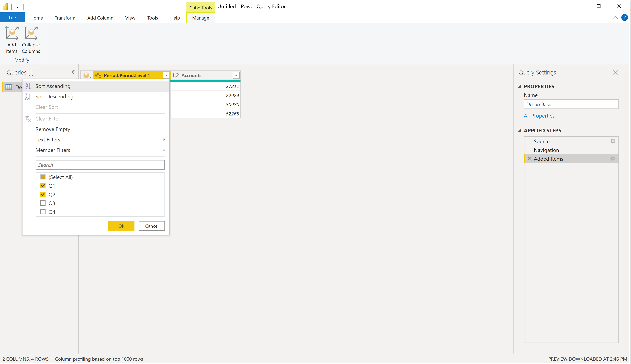Click the Sort Ascending icon
Viewport: 631px width, 364px height.
28,86
